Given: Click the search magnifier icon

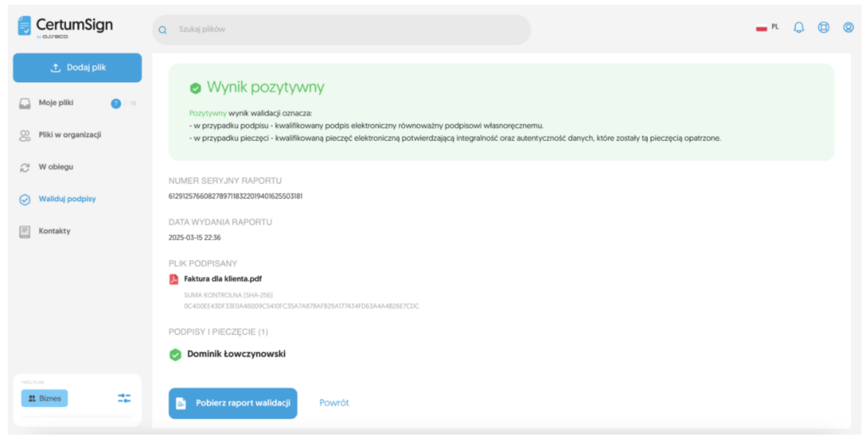Looking at the screenshot, I should pyautogui.click(x=163, y=30).
